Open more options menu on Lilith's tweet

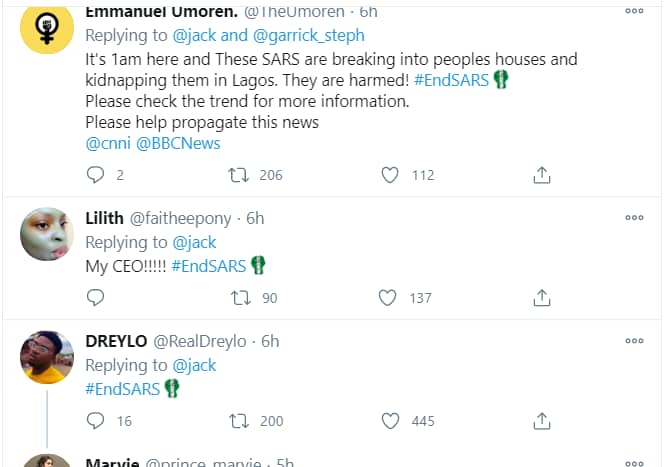click(634, 217)
